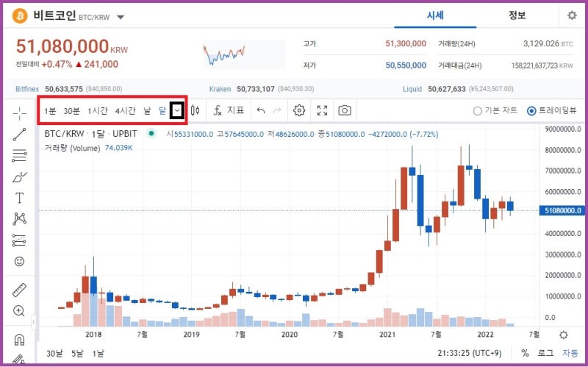Select the 1시간 interval

[98, 111]
